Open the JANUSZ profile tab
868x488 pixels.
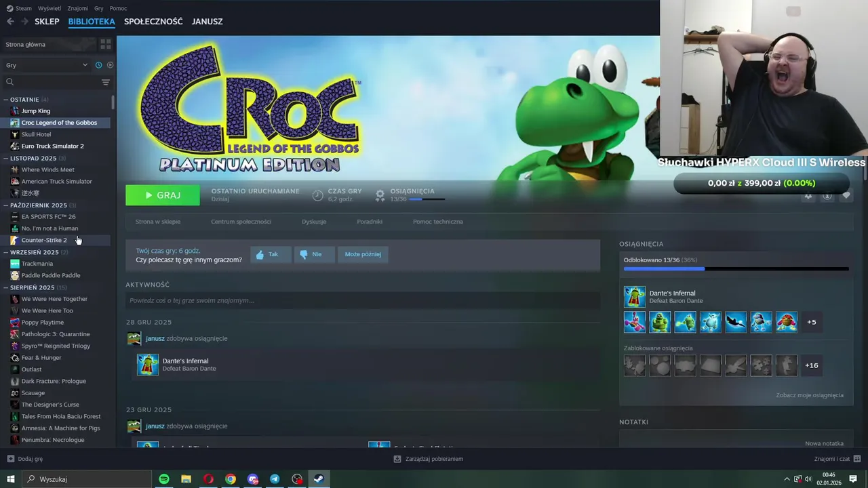click(x=207, y=22)
